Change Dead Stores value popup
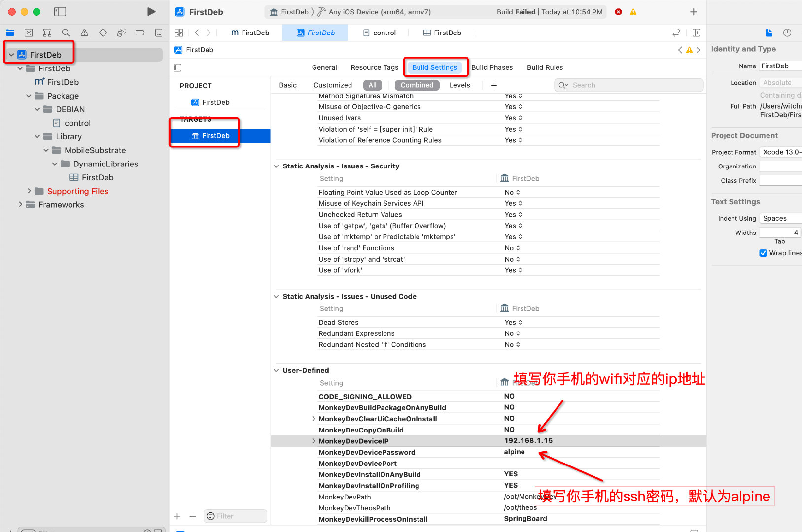This screenshot has width=802, height=532. pos(513,322)
